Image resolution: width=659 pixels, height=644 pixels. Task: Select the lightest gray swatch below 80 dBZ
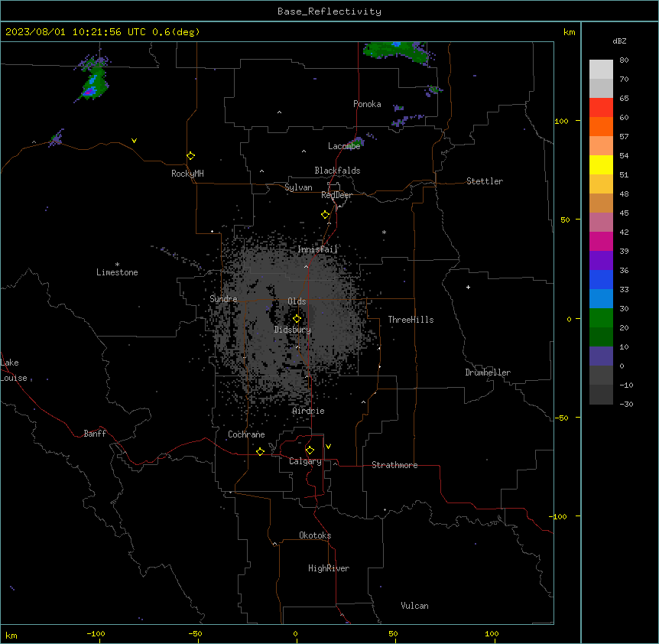[x=601, y=70]
